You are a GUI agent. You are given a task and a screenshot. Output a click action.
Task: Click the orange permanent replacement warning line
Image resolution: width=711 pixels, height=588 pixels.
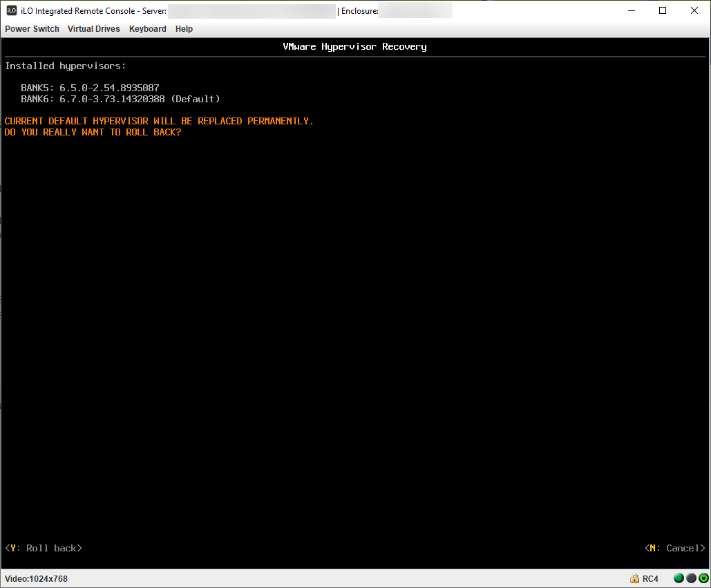point(159,121)
